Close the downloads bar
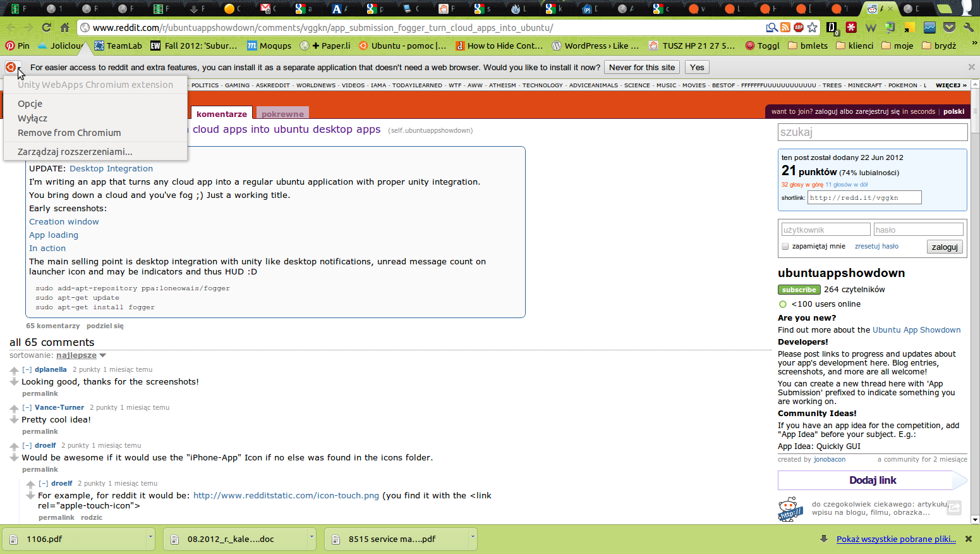 [968, 539]
